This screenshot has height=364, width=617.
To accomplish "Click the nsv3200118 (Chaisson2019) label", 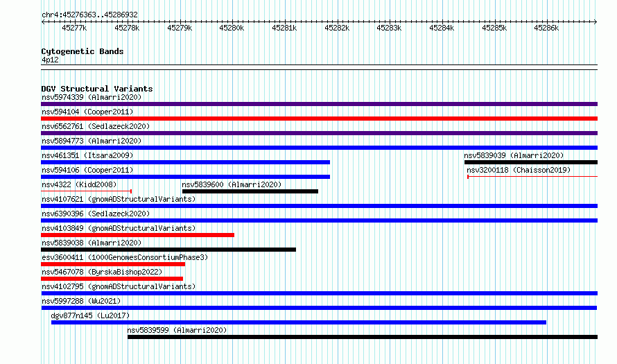I will point(519,170).
